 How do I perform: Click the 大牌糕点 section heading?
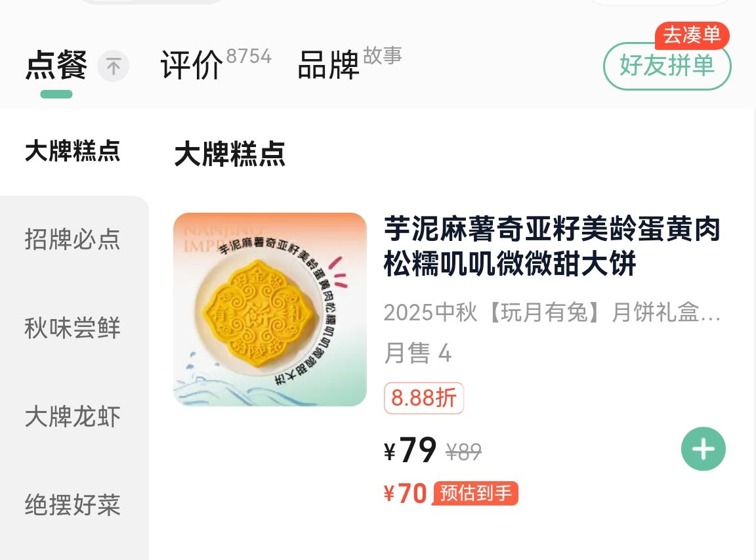coord(230,154)
